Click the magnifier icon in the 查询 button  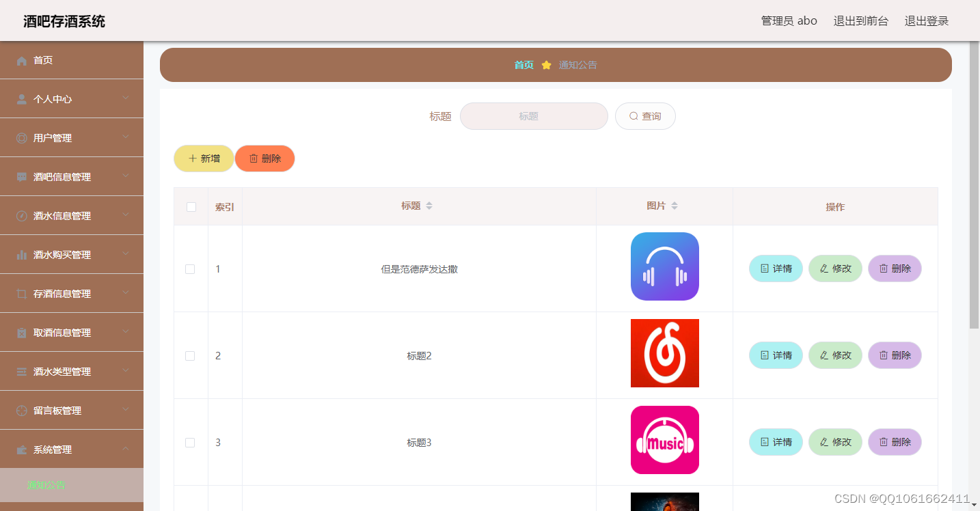coord(633,115)
